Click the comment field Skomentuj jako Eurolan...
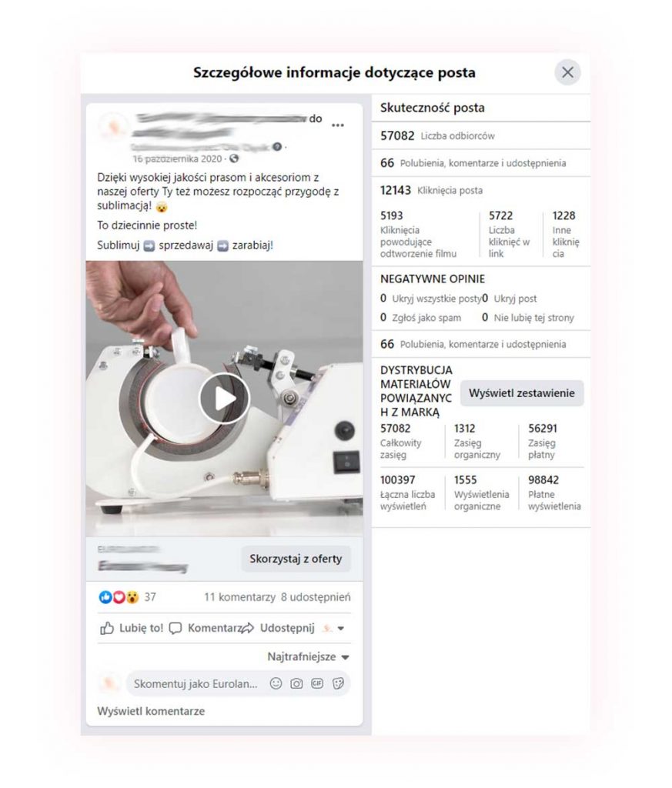This screenshot has width=672, height=788. [195, 684]
